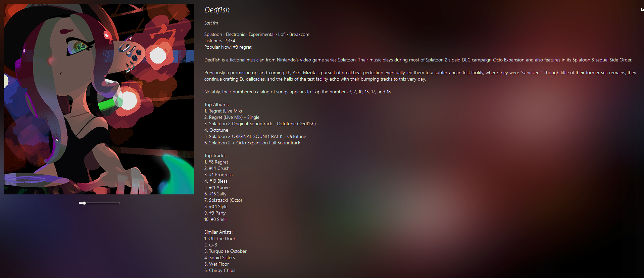
Task: Open similar artist Off The Hook
Action: (222, 239)
